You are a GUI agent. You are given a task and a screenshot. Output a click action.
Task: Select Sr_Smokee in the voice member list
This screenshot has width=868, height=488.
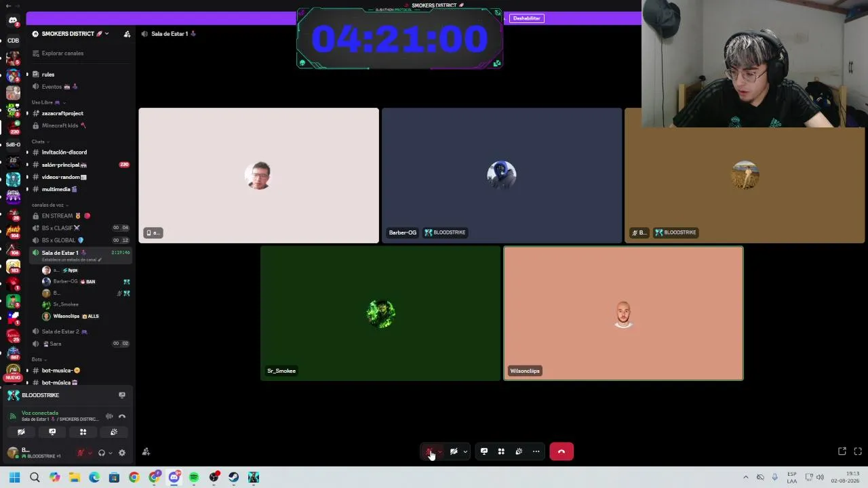coord(85,304)
